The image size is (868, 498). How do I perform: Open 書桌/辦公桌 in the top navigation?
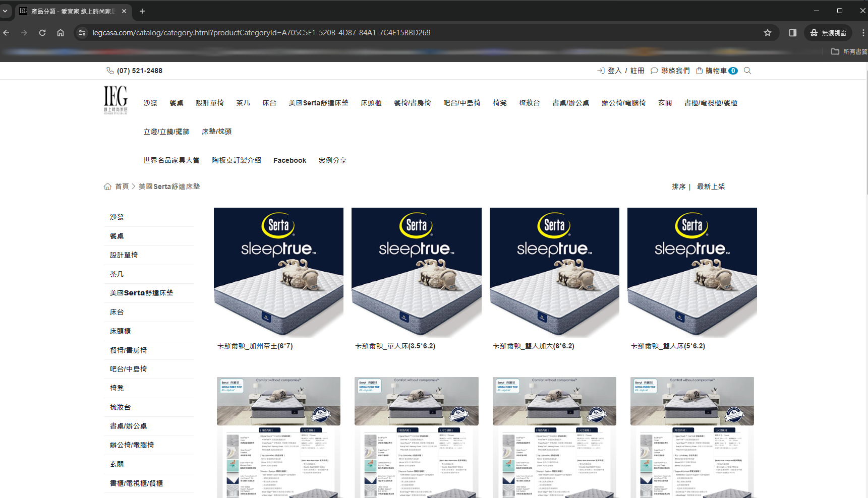571,103
